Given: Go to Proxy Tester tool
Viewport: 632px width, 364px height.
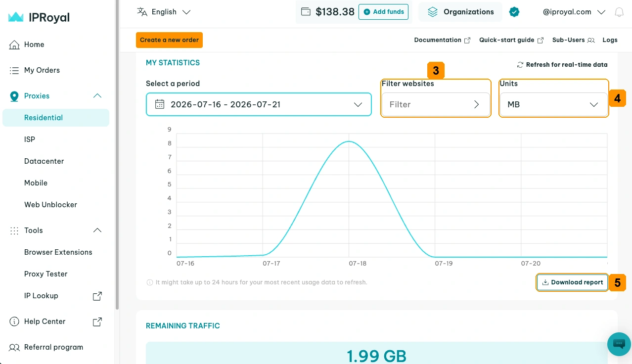Looking at the screenshot, I should [x=45, y=274].
